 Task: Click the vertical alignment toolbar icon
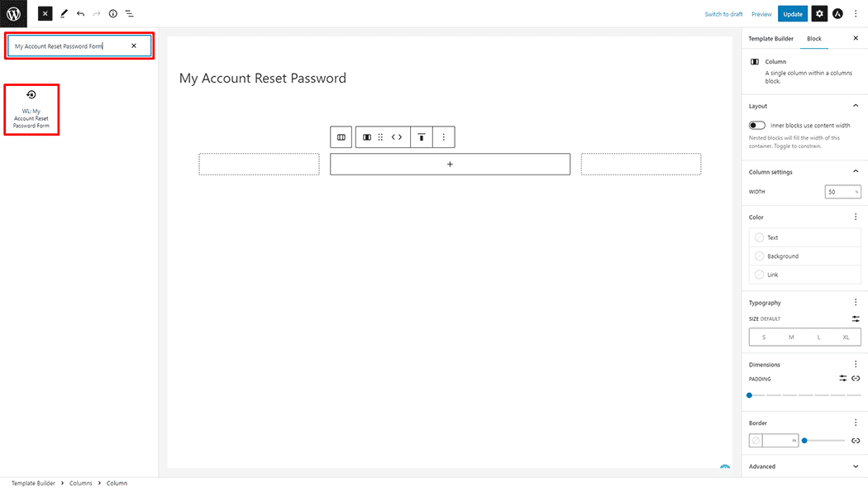422,137
